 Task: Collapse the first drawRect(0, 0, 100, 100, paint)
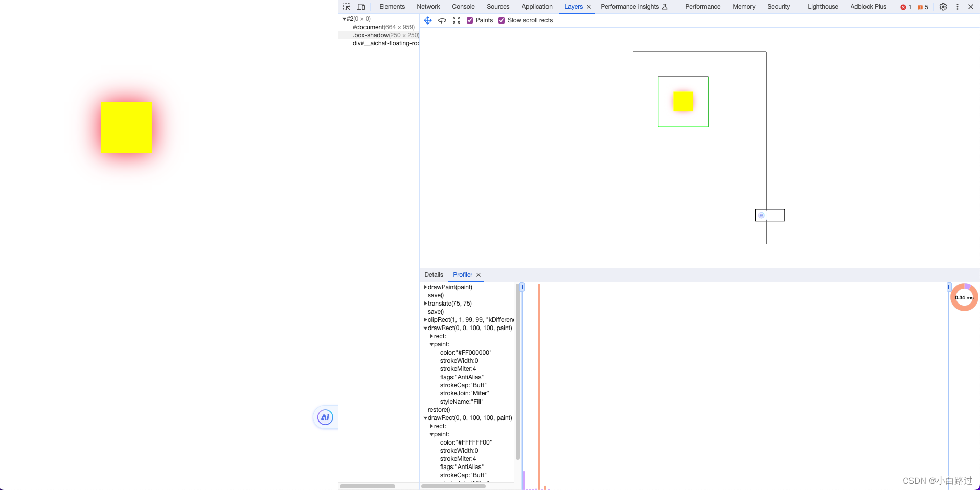tap(425, 328)
